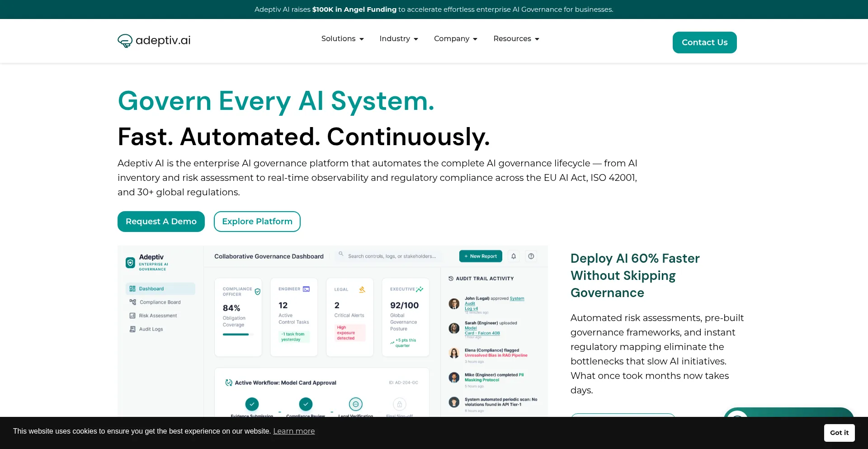
Task: Click Elena (Compliance) avatar in the audit trail
Action: click(454, 353)
